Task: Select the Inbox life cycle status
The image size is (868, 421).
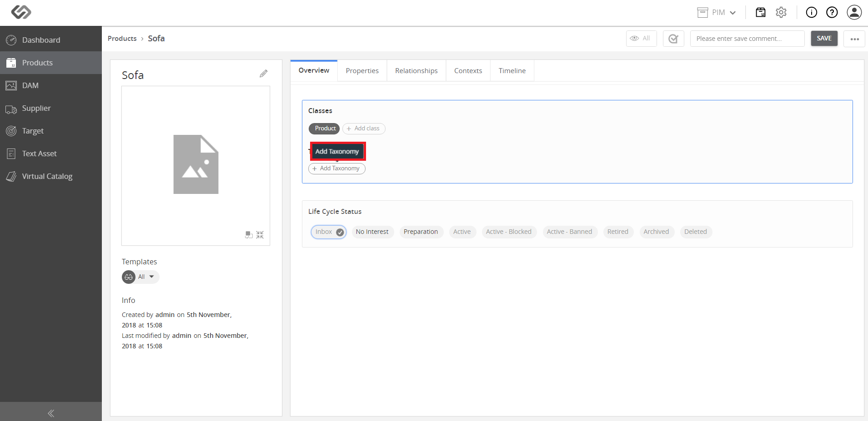Action: (329, 232)
